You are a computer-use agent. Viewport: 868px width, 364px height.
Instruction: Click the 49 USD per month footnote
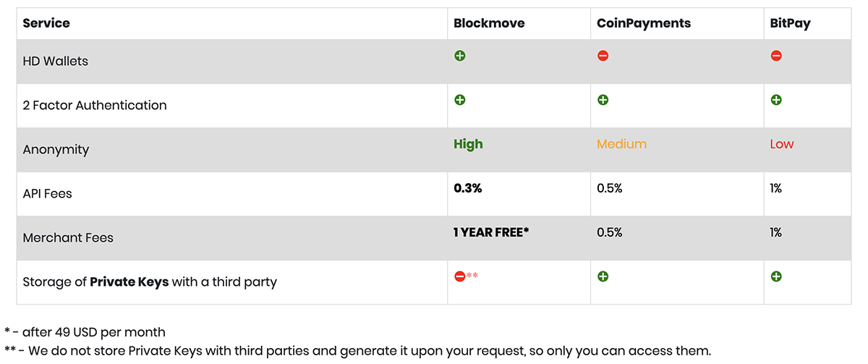[x=85, y=333]
